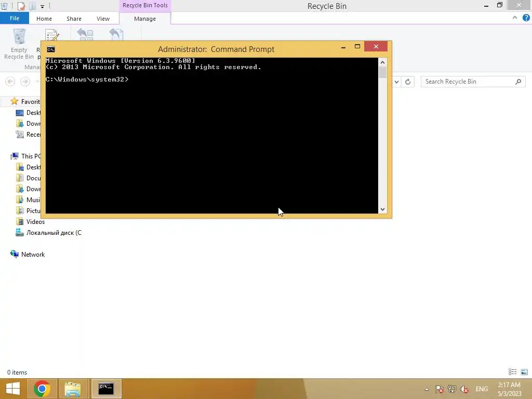This screenshot has width=532, height=399.
Task: Open Customize Quick Access Toolbar dropdown
Action: point(42,6)
